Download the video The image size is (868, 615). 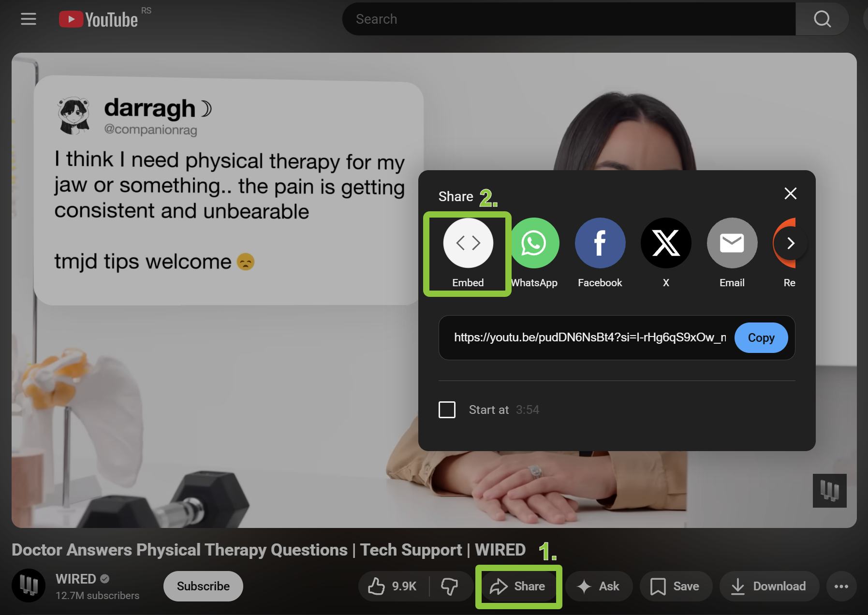point(769,586)
